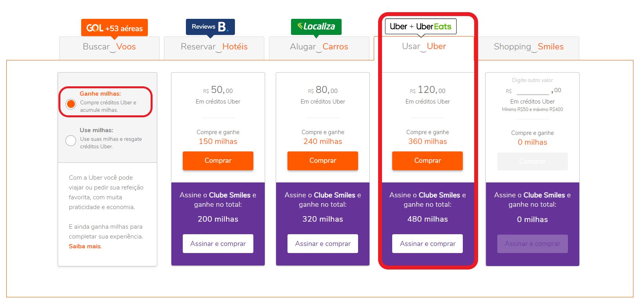Buy the R$ 50,00 Uber credits
Screen dimensions: 644x306
click(x=218, y=160)
